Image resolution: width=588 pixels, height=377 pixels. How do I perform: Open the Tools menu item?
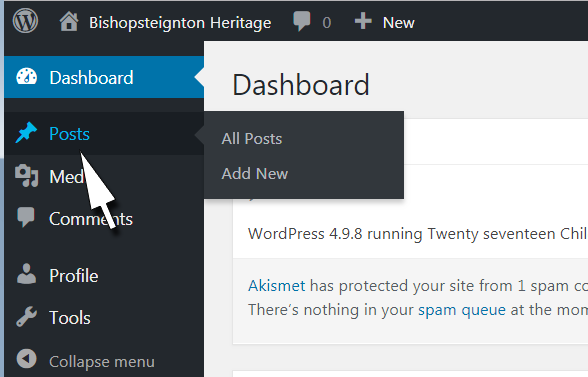pos(70,318)
